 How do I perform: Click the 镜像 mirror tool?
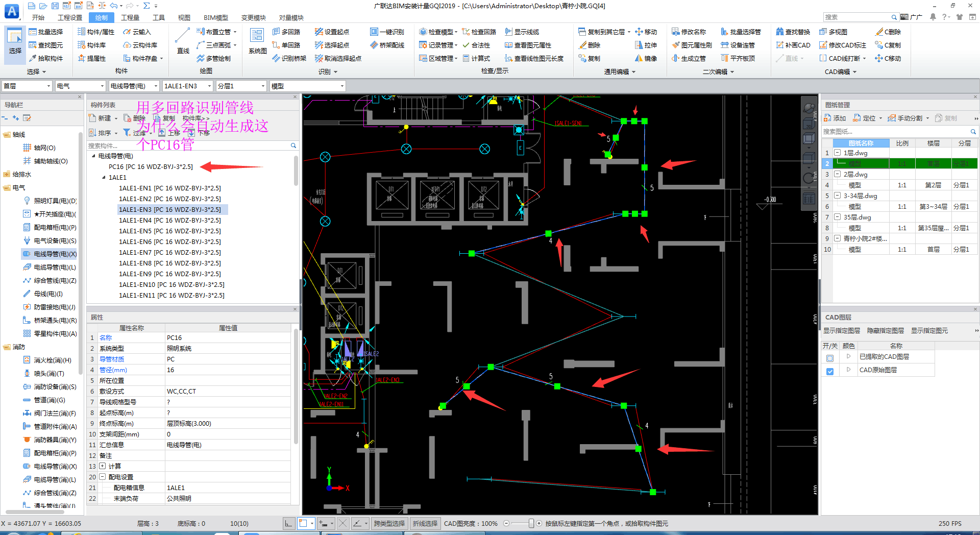tap(646, 58)
